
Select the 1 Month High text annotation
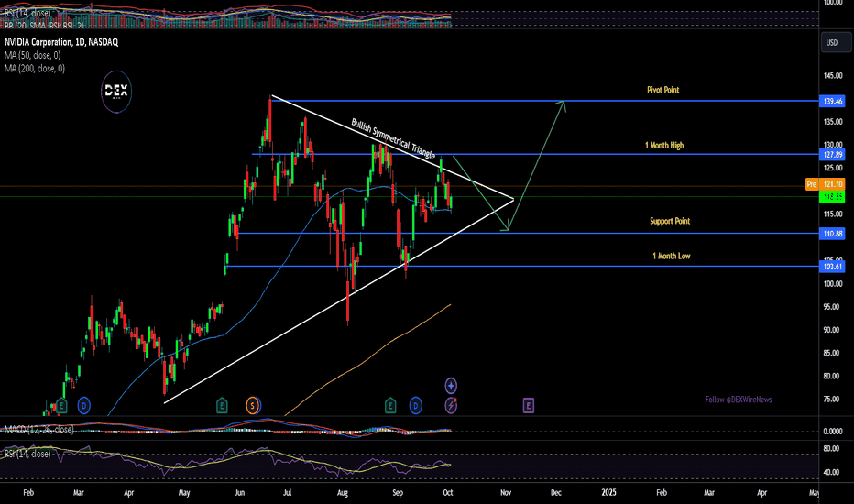pos(664,145)
